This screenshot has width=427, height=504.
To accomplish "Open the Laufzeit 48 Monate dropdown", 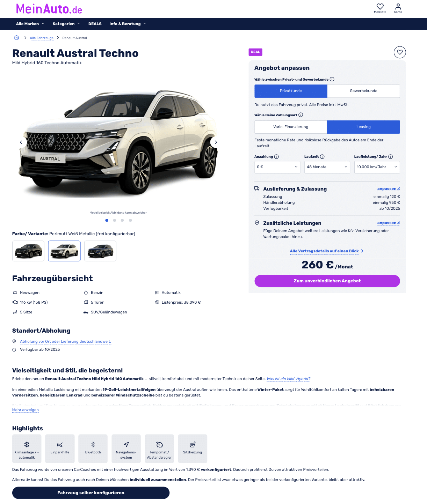I will click(x=327, y=167).
